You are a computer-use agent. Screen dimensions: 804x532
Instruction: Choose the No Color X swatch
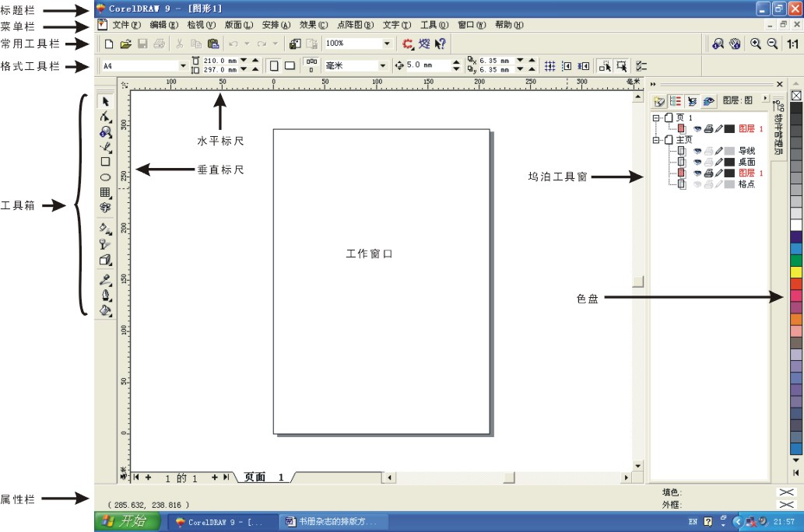click(x=796, y=96)
